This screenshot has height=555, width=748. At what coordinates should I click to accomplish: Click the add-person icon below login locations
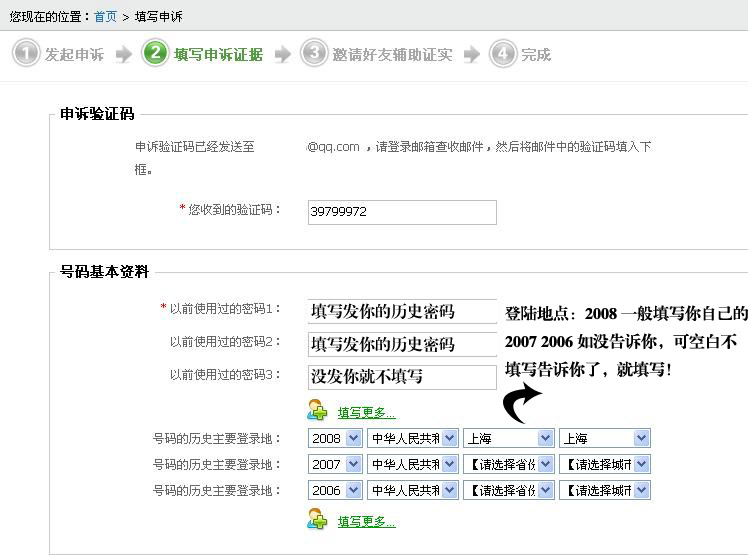click(x=317, y=519)
